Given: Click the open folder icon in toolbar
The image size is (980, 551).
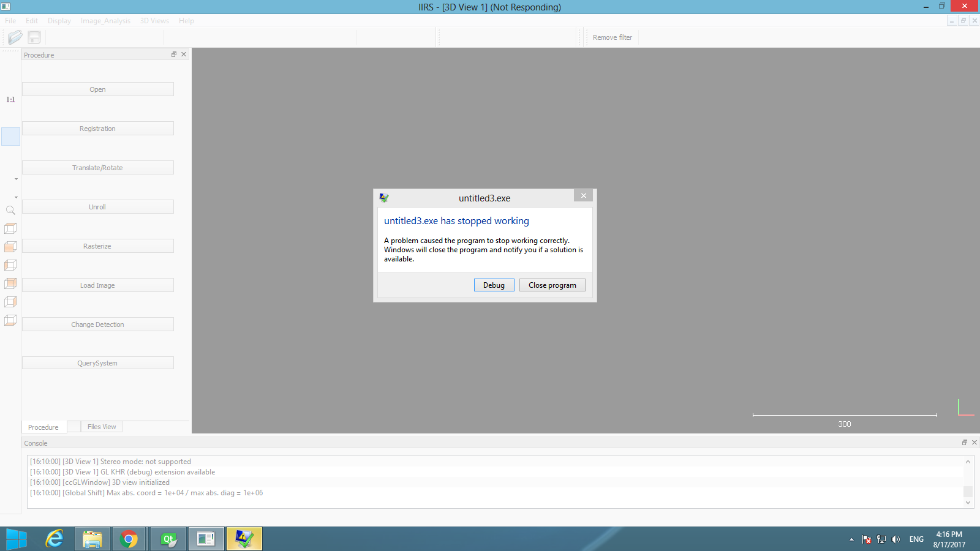Looking at the screenshot, I should click(15, 37).
